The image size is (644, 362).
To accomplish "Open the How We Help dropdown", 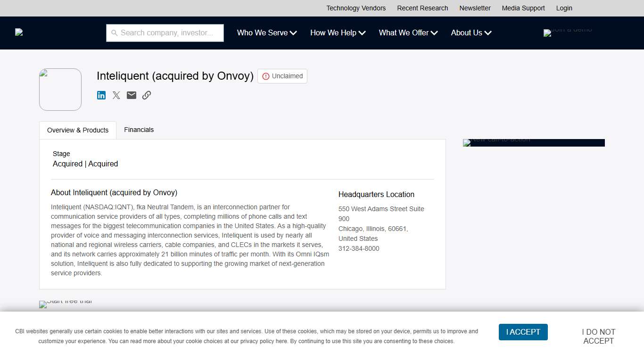I will click(x=338, y=33).
